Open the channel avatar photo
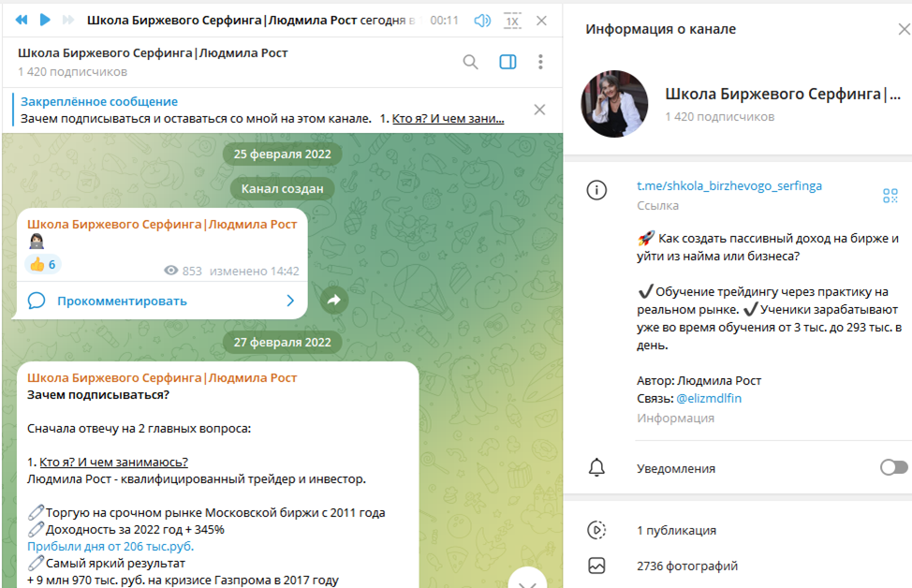The width and height of the screenshot is (912, 588). [614, 104]
